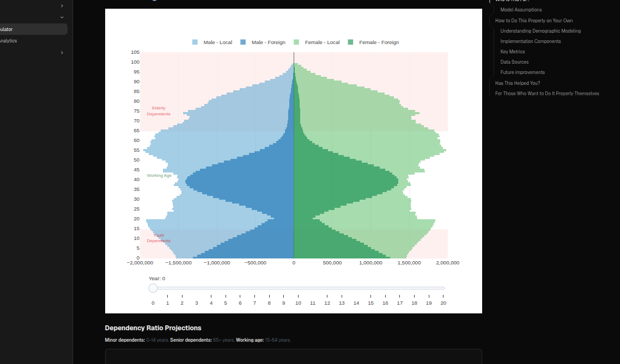Set the Year slider to tick 10
This screenshot has width=620, height=364.
point(298,288)
